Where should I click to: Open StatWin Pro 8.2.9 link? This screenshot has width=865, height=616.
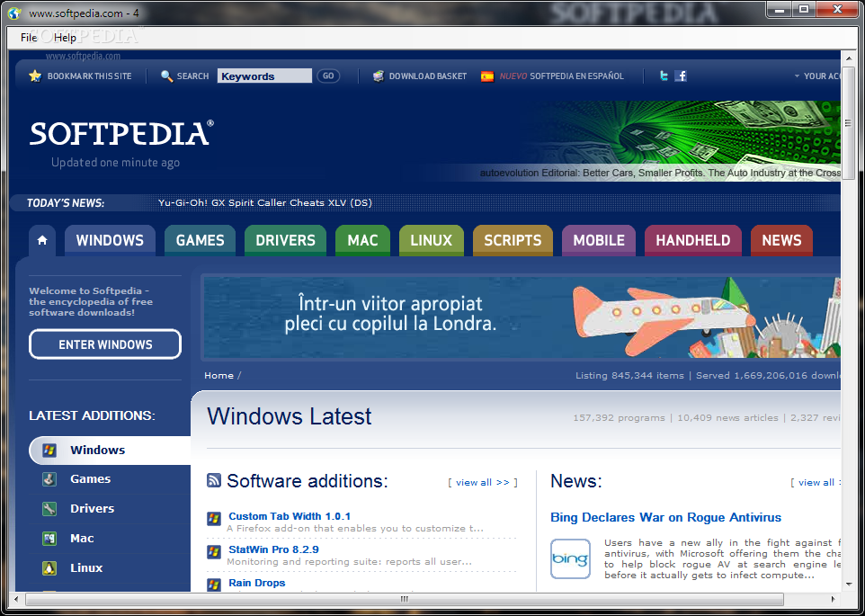[273, 549]
